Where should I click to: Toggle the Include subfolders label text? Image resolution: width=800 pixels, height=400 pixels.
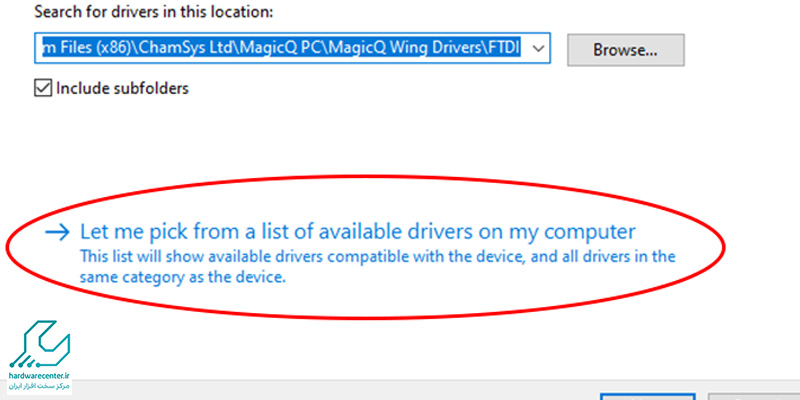point(122,89)
